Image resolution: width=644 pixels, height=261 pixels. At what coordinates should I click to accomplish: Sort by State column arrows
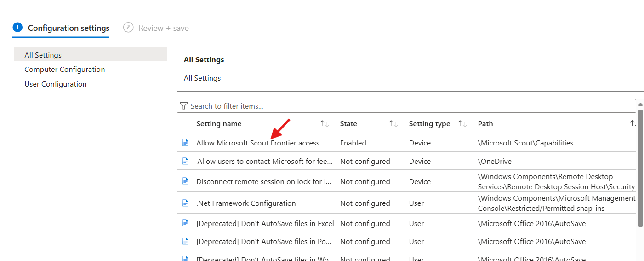click(393, 123)
